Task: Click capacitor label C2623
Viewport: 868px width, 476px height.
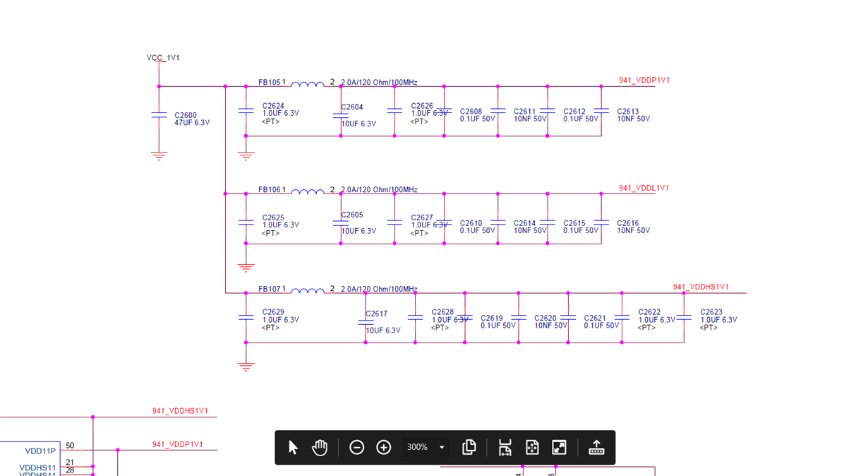Action: 711,312
